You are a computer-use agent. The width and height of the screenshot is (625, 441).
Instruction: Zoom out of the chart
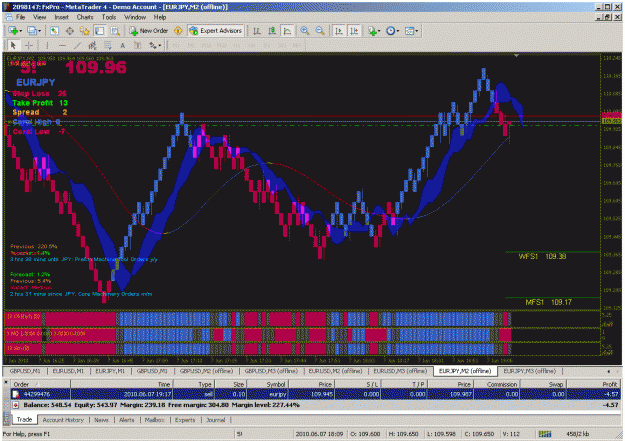pos(320,31)
